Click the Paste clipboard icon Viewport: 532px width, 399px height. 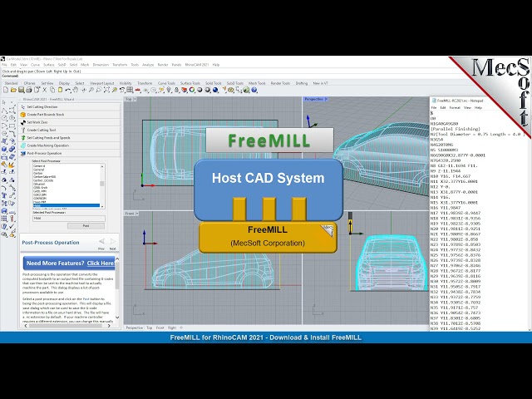[60, 90]
